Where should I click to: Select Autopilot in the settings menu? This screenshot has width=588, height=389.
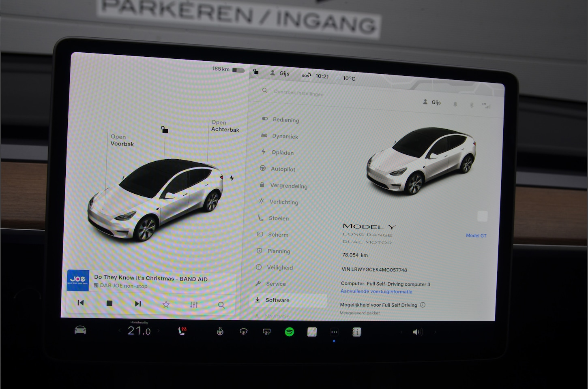pyautogui.click(x=283, y=169)
